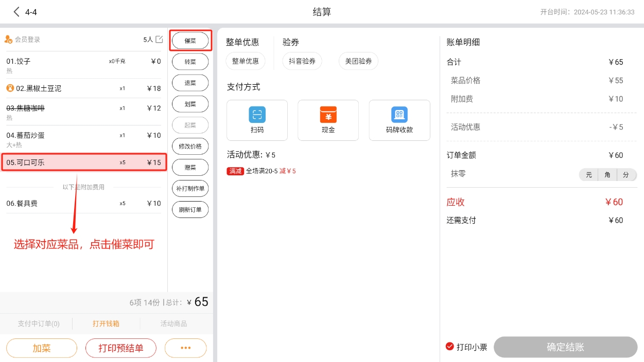The width and height of the screenshot is (644, 362).
Task: Toggle the 打印小票 checkbox
Action: click(450, 347)
